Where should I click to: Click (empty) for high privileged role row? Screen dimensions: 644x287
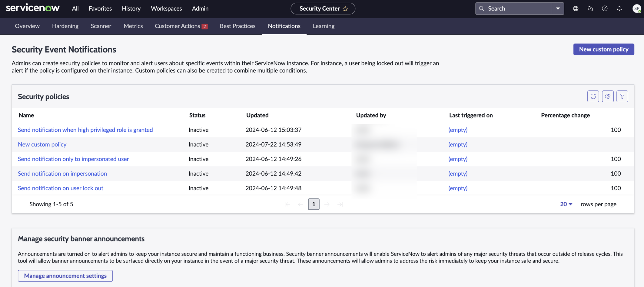tap(458, 130)
